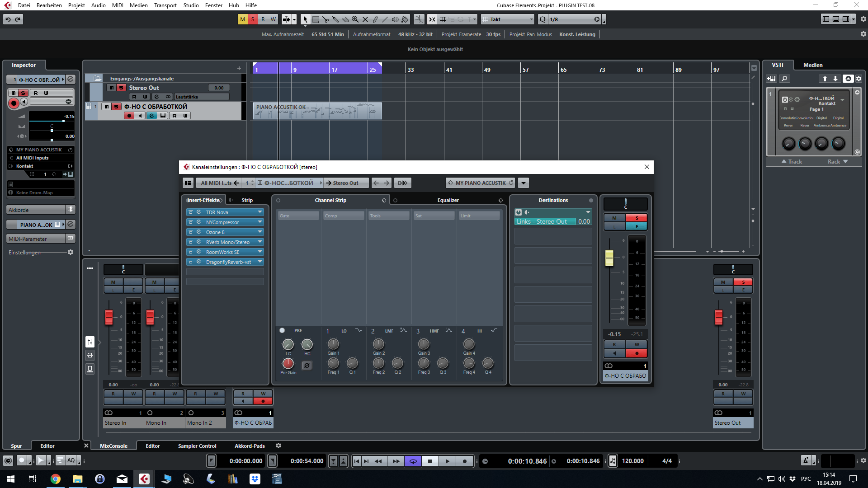Click the channel settings volume fader handle
868x488 pixels.
(x=609, y=258)
